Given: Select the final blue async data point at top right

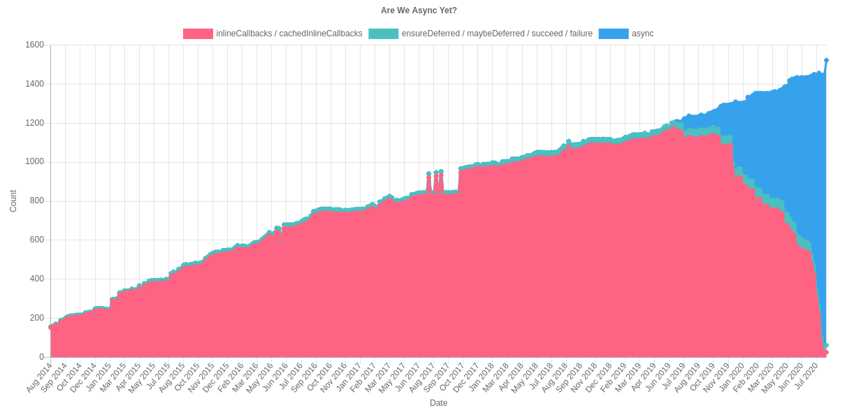Looking at the screenshot, I should click(826, 60).
